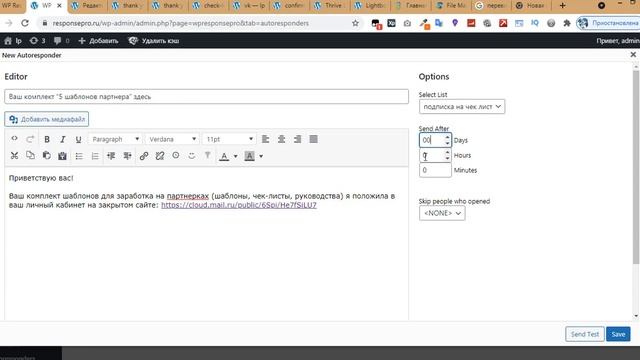
Task: Click the lp site home in admin bar
Action: [13, 41]
